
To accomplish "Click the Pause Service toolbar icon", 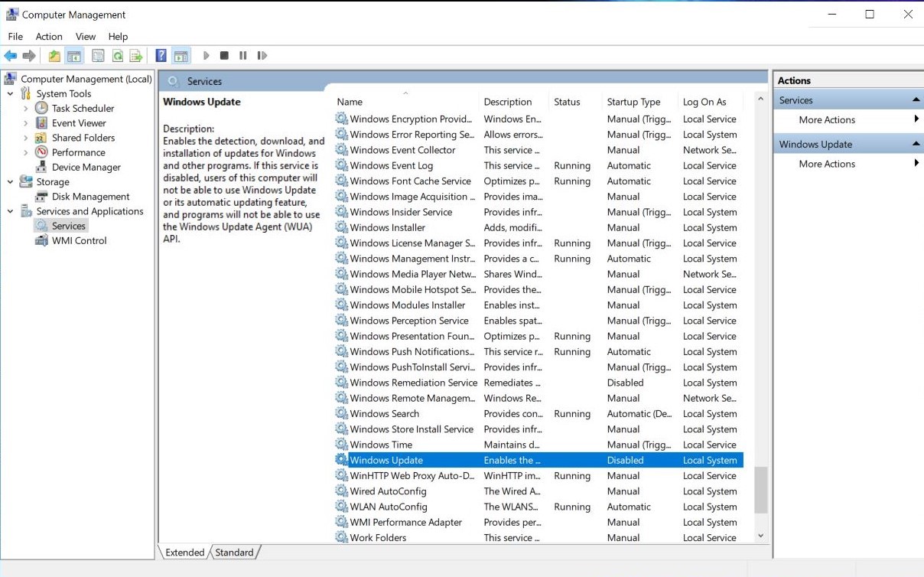I will (243, 56).
